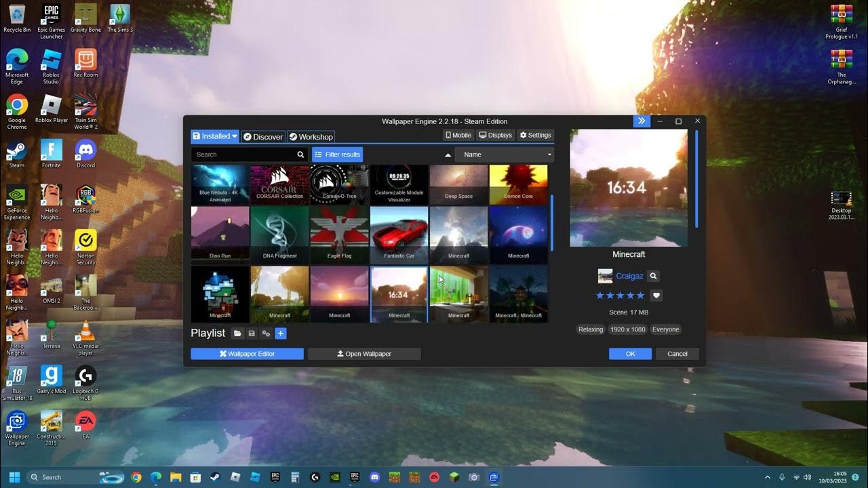Select the Dino Run wallpaper thumbnail

pos(220,235)
